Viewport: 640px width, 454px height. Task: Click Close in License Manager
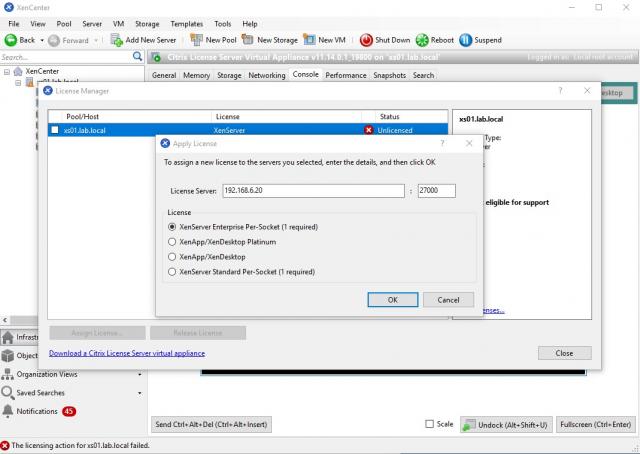pyautogui.click(x=564, y=353)
